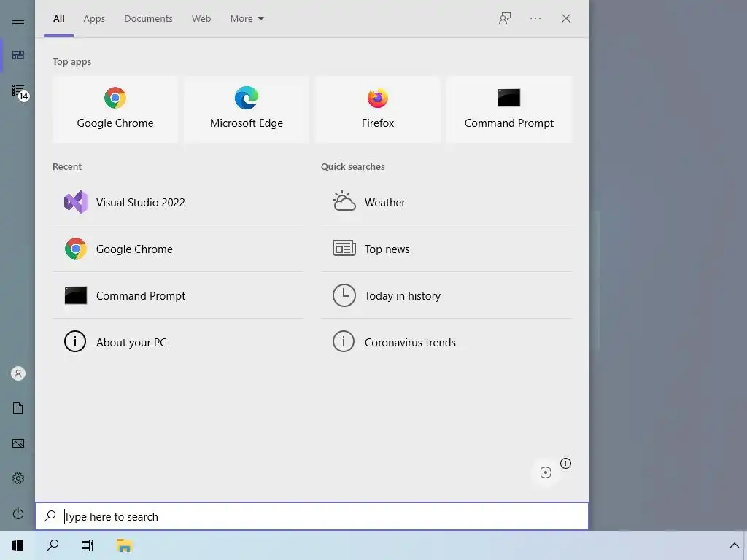Open the three-dots options menu

535,18
